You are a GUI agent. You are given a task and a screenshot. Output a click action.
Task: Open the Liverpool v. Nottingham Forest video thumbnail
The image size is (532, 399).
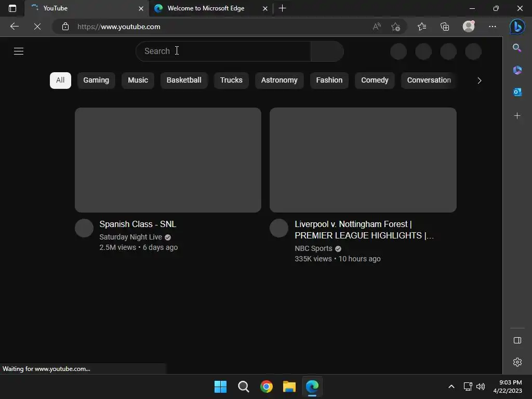363,160
